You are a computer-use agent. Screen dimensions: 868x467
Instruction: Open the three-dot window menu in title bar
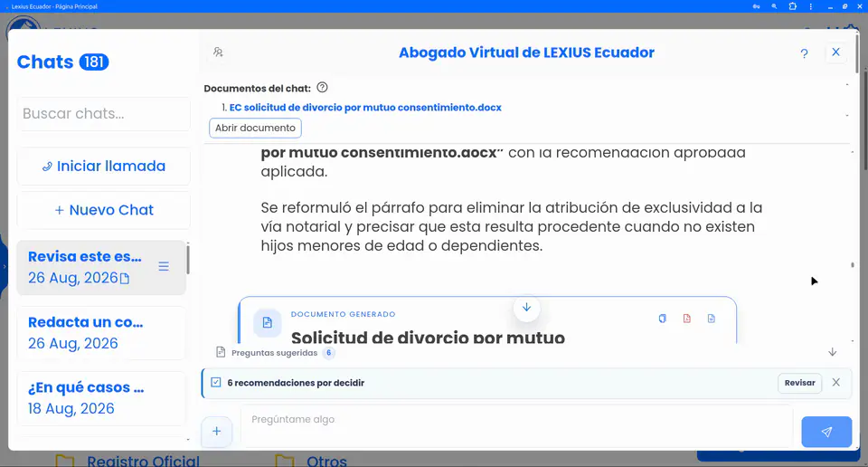pos(810,6)
